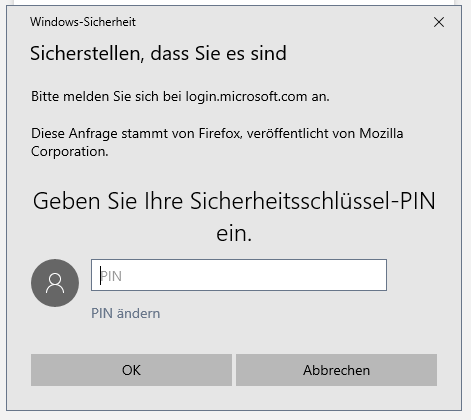The width and height of the screenshot is (471, 420).
Task: Cancel using the Abbrechen button
Action: coord(336,370)
